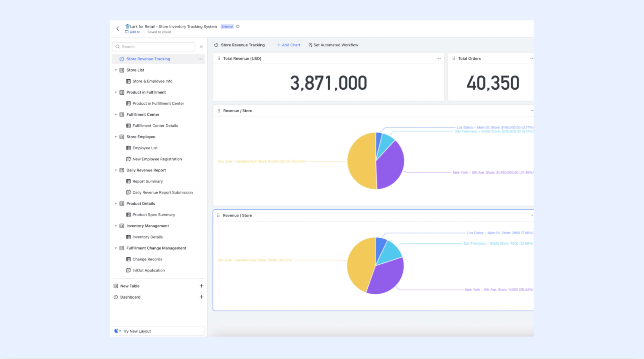Screen dimensions: 644x359
Task: Click the Try New Layout button
Action: 158,331
